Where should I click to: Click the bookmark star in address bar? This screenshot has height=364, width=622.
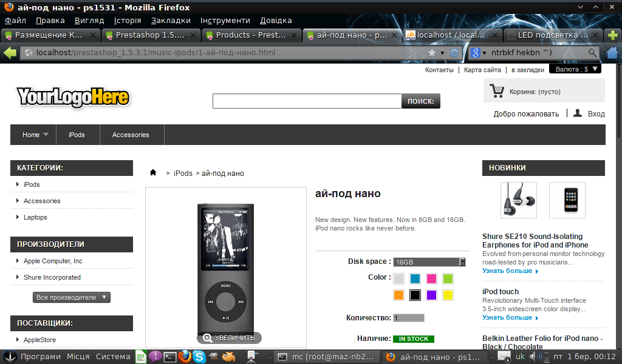click(x=432, y=53)
